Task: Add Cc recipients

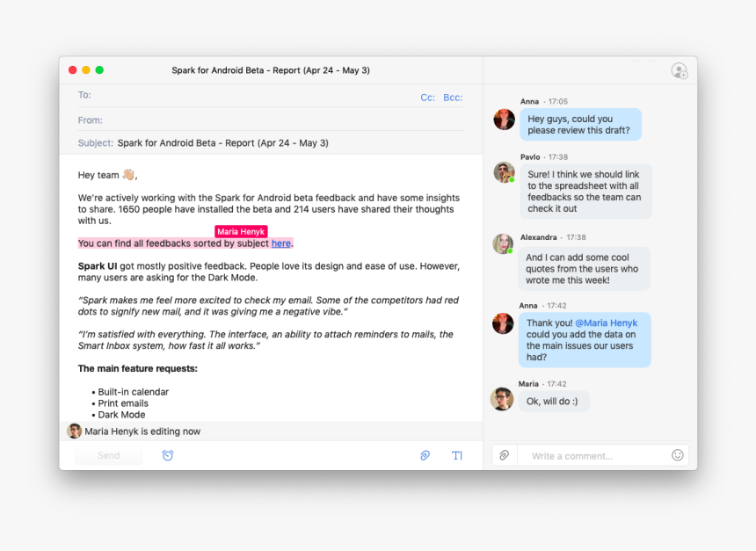Action: tap(427, 98)
